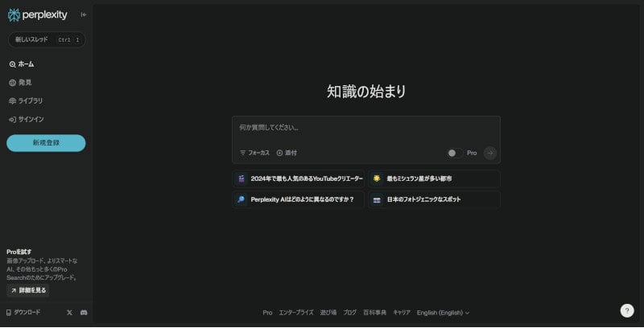The width and height of the screenshot is (644, 328).
Task: Open ブログ footer link
Action: [x=350, y=313]
